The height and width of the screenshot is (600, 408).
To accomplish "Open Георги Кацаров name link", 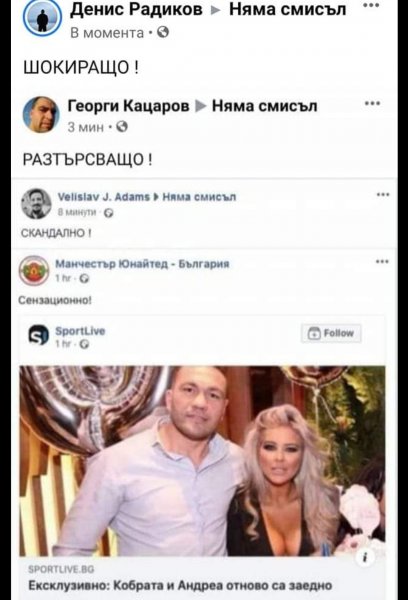I will pyautogui.click(x=129, y=106).
